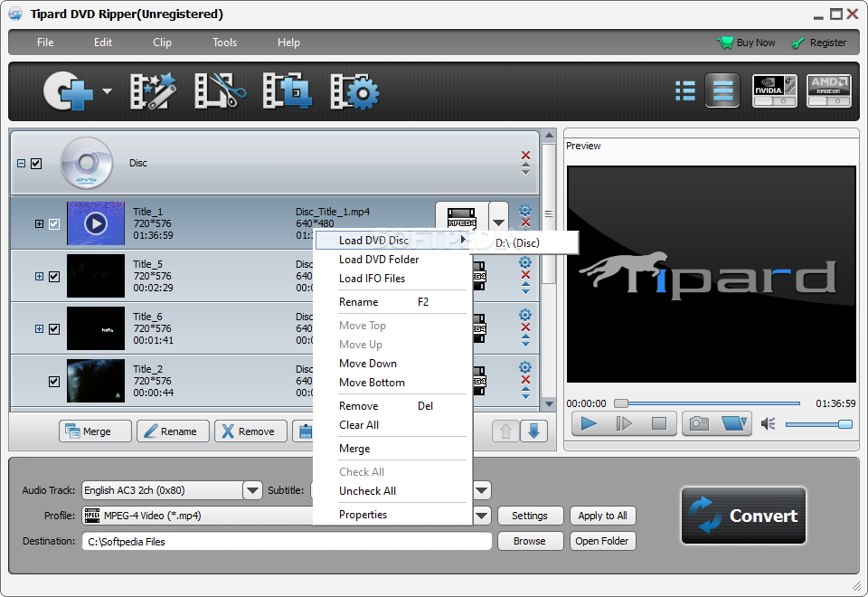Viewport: 868px width, 597px height.
Task: Play the Title_1 thumbnail
Action: tap(96, 223)
